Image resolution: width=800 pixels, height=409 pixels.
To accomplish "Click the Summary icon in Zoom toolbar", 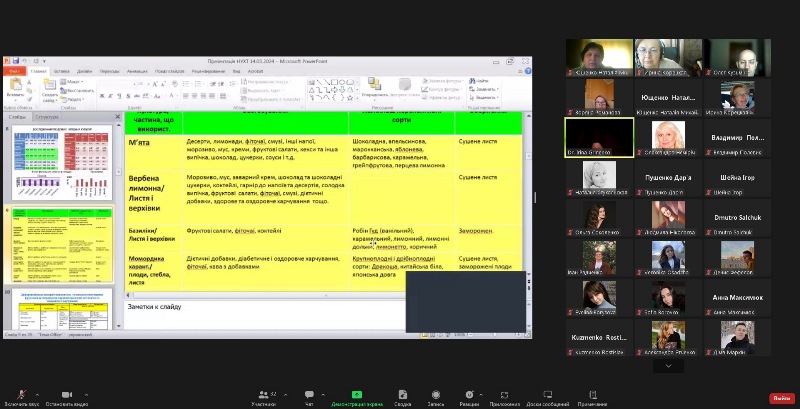I will point(402,395).
